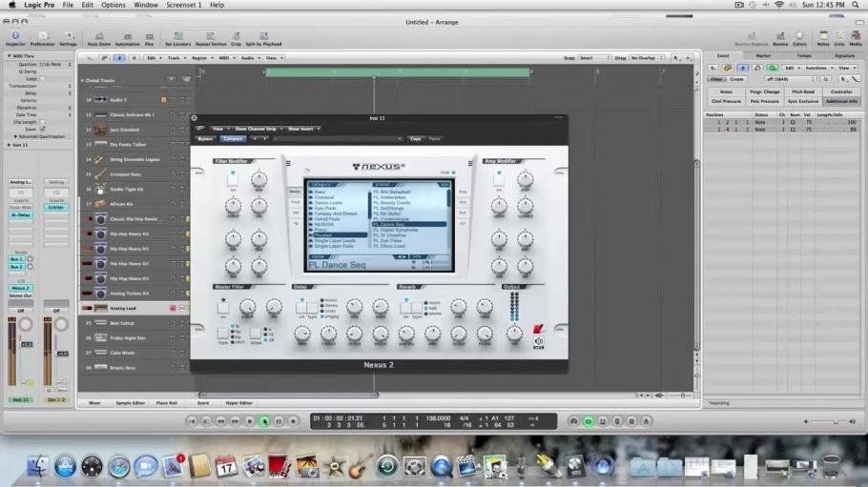
Task: Toggle Auto Zoom in the toolbar
Action: point(99,38)
